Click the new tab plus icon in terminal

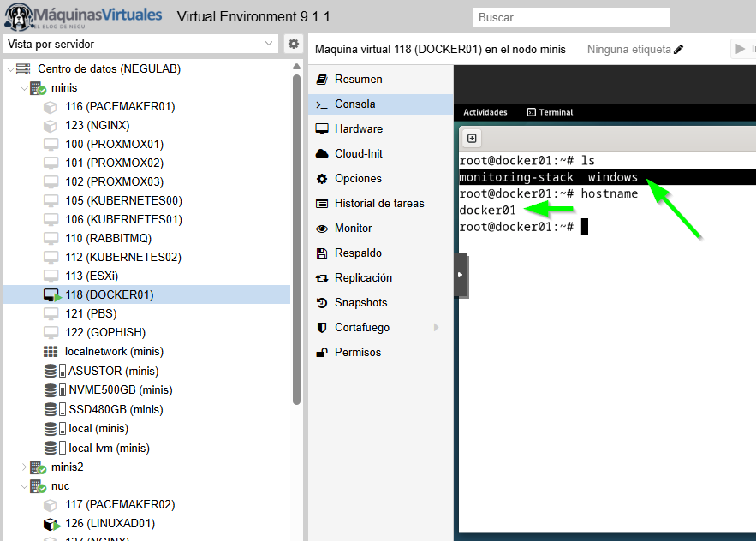click(x=471, y=138)
